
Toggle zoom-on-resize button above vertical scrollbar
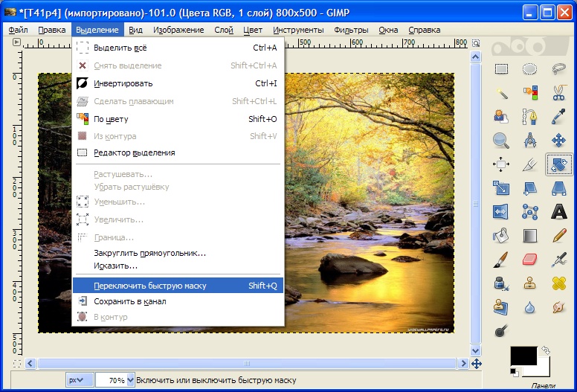(x=476, y=44)
